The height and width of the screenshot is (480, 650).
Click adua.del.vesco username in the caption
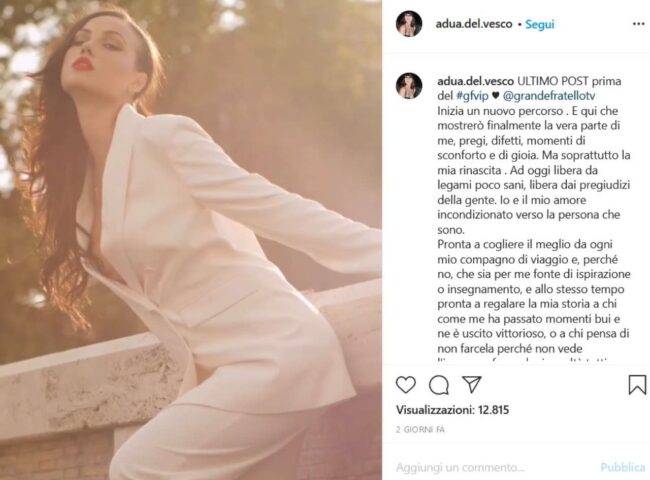(475, 81)
